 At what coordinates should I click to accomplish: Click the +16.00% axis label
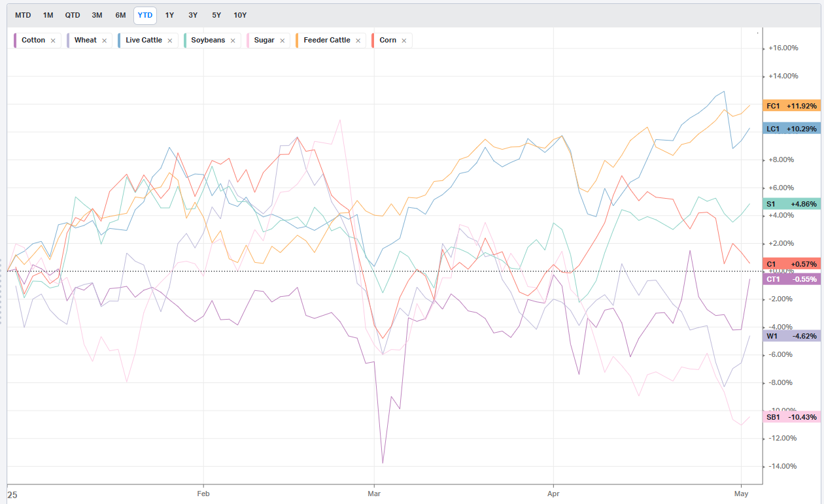coord(783,48)
